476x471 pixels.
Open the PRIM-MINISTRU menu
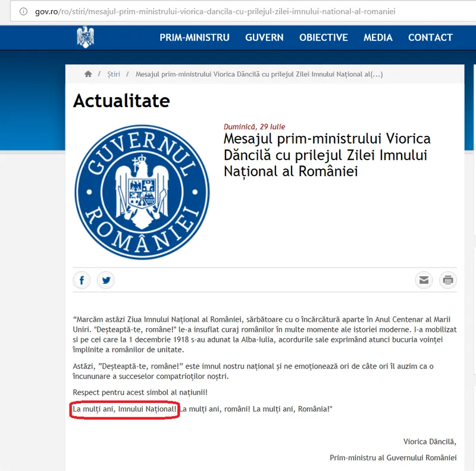(194, 38)
